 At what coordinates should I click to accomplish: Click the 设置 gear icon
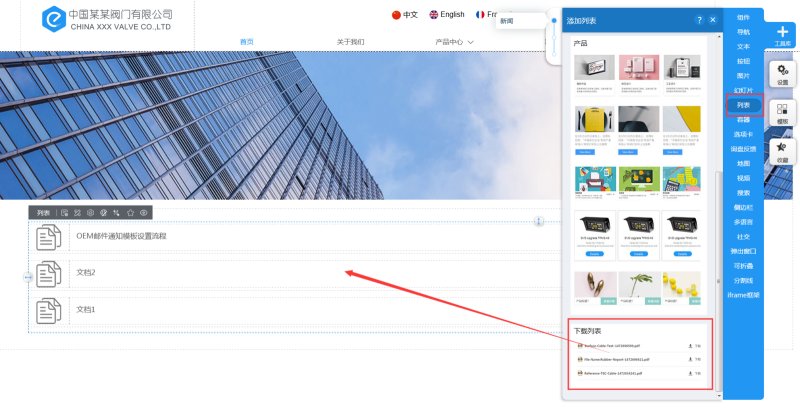click(x=782, y=72)
